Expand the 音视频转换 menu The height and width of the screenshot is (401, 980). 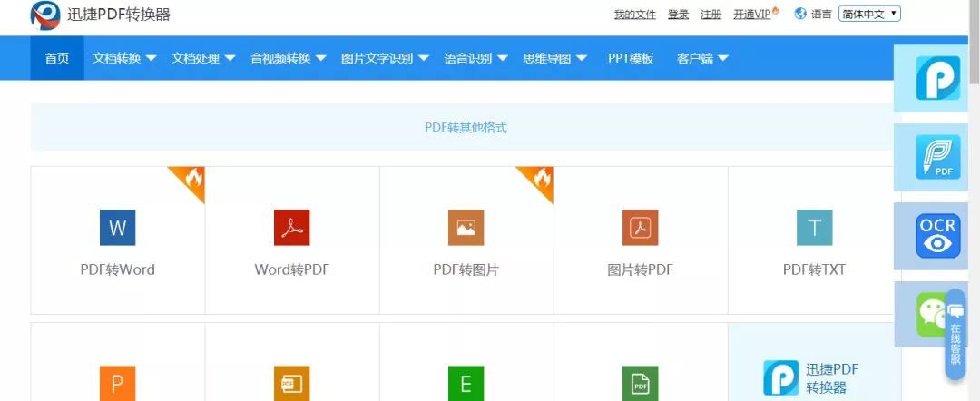tap(289, 58)
